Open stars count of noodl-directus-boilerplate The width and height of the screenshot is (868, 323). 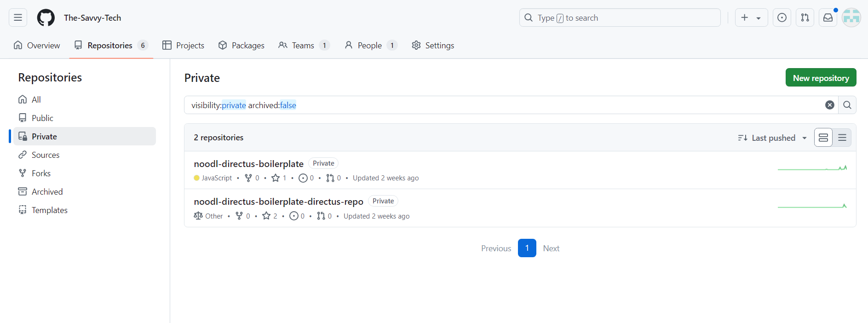tap(279, 178)
